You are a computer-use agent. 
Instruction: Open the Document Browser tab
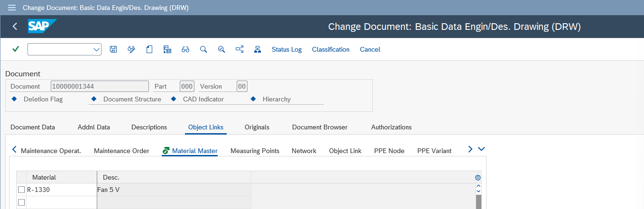(x=320, y=127)
